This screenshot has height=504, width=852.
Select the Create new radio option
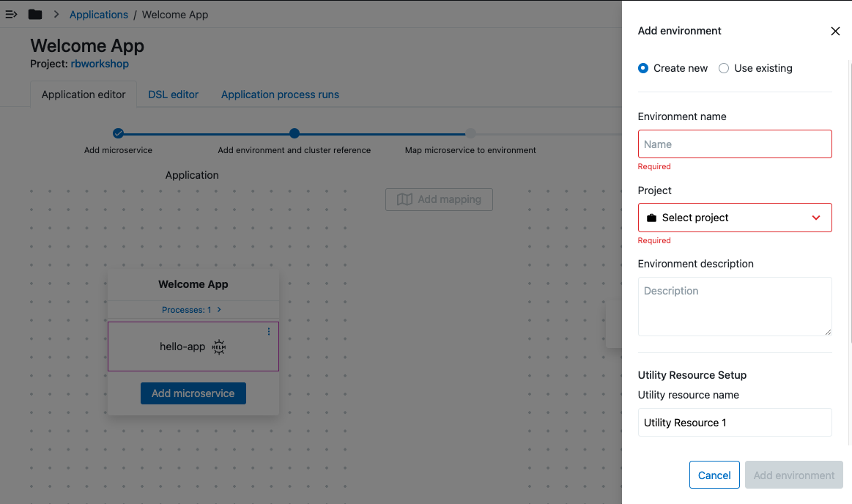coord(643,68)
